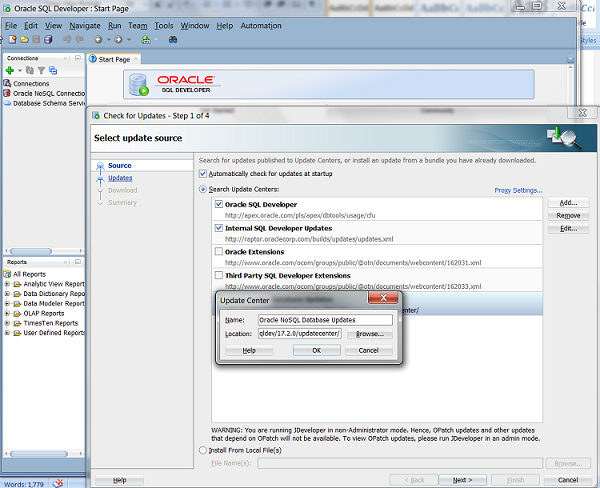
Task: Click the spell-check icon beside Words count
Action: coord(58,483)
